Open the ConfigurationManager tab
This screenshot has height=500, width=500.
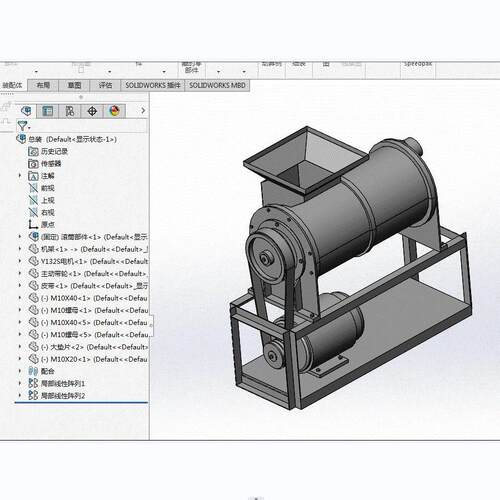coord(70,111)
